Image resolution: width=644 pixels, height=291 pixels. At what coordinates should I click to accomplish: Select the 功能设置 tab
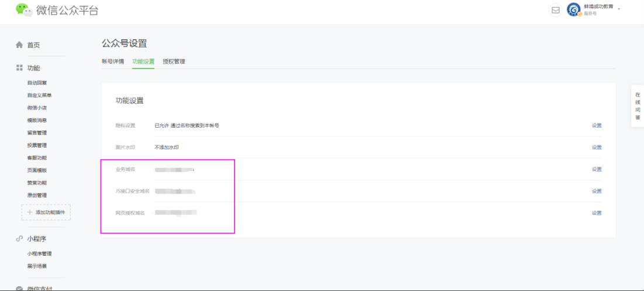click(x=143, y=61)
